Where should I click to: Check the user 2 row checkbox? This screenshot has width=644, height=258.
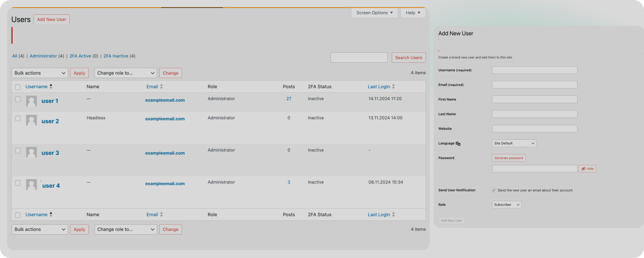pos(18,118)
